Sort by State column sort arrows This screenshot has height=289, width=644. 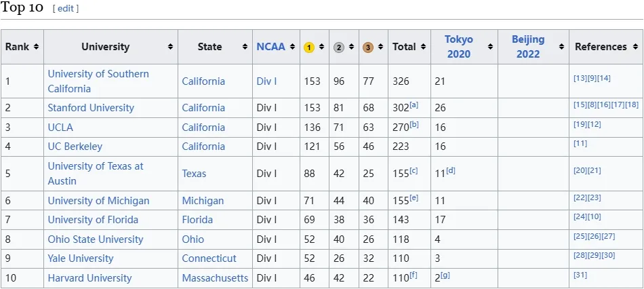(x=245, y=47)
